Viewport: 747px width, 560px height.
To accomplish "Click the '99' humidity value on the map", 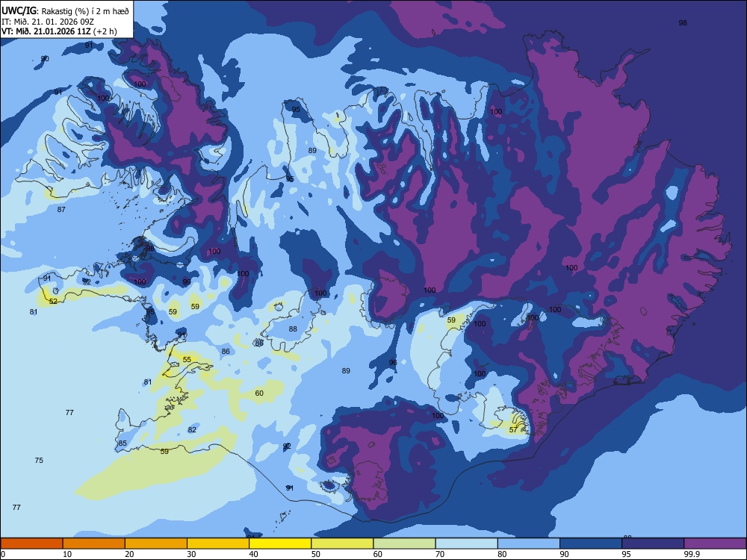I will point(187,282).
